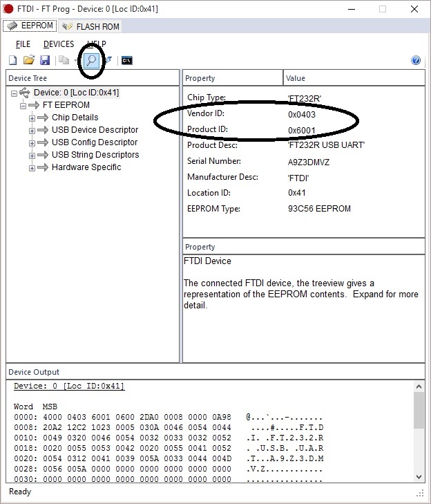The image size is (431, 504).
Task: Click the Ready status bar text
Action: [20, 492]
